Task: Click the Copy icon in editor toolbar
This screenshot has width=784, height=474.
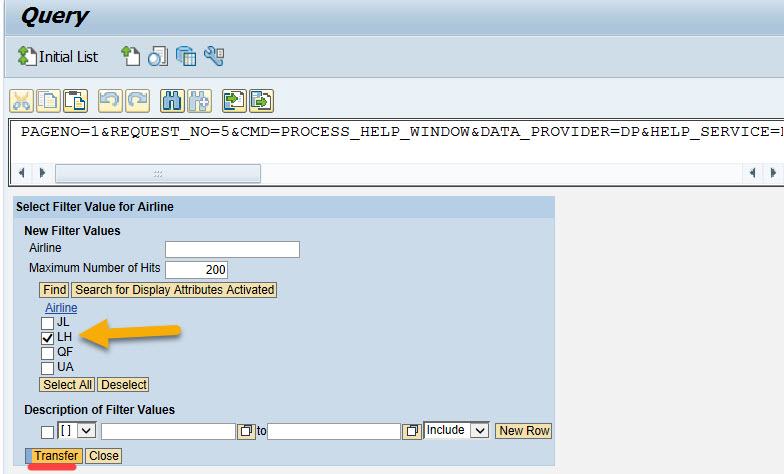Action: coord(48,101)
